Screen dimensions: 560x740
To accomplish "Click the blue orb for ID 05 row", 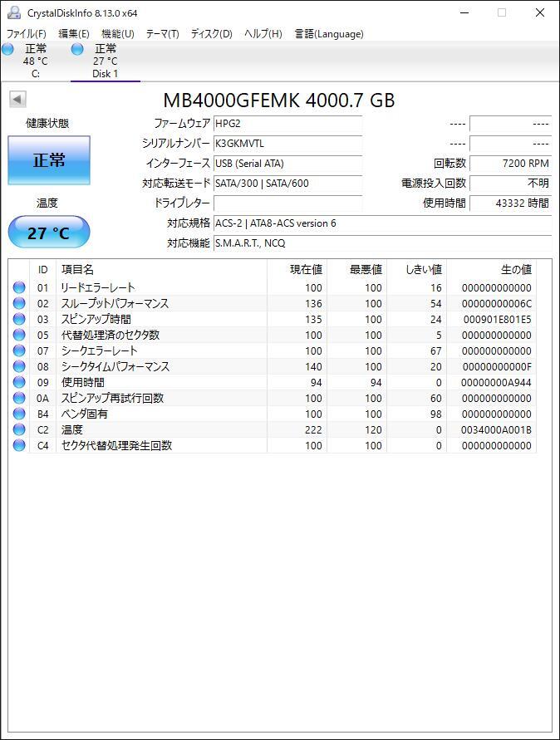I will pos(19,335).
